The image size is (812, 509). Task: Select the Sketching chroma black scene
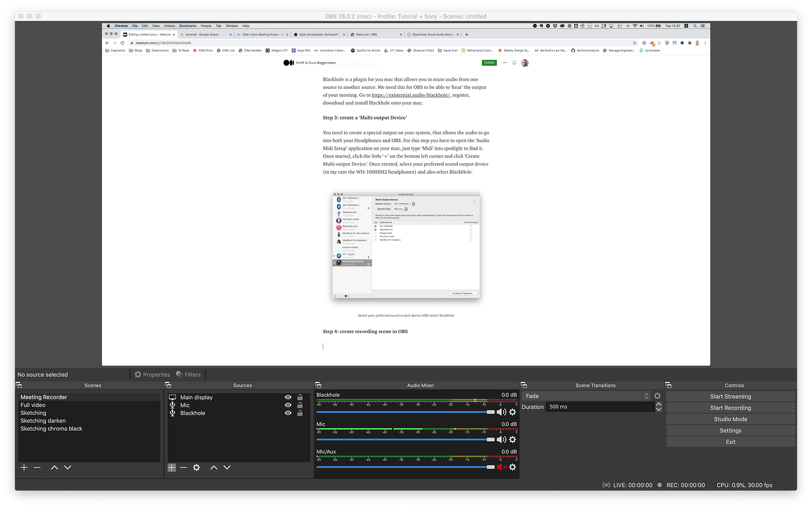(x=89, y=428)
